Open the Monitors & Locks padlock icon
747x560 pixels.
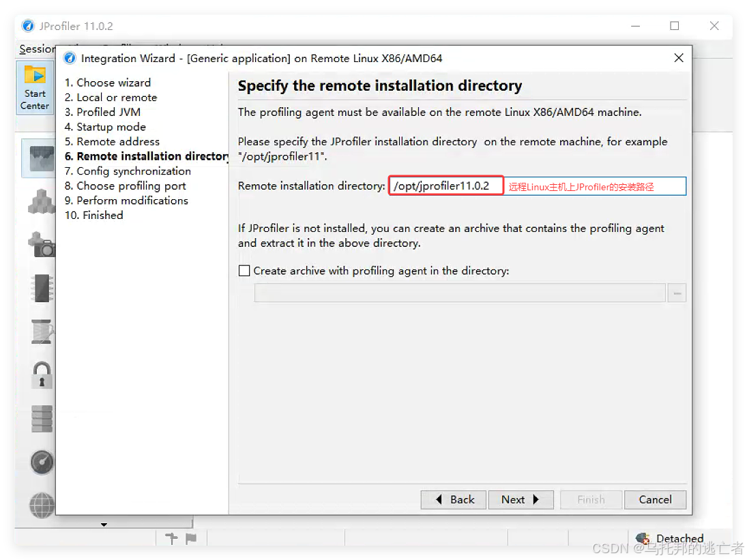click(42, 375)
